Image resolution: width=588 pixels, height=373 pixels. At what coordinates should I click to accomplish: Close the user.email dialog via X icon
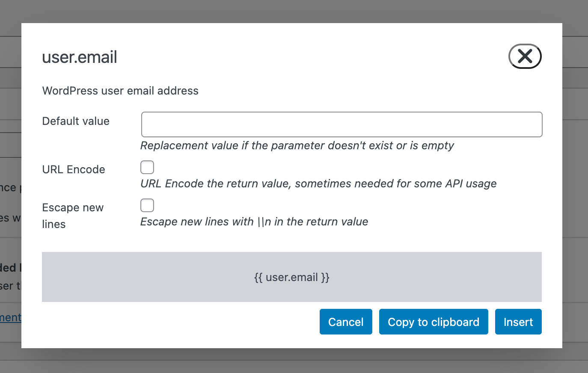pyautogui.click(x=525, y=56)
